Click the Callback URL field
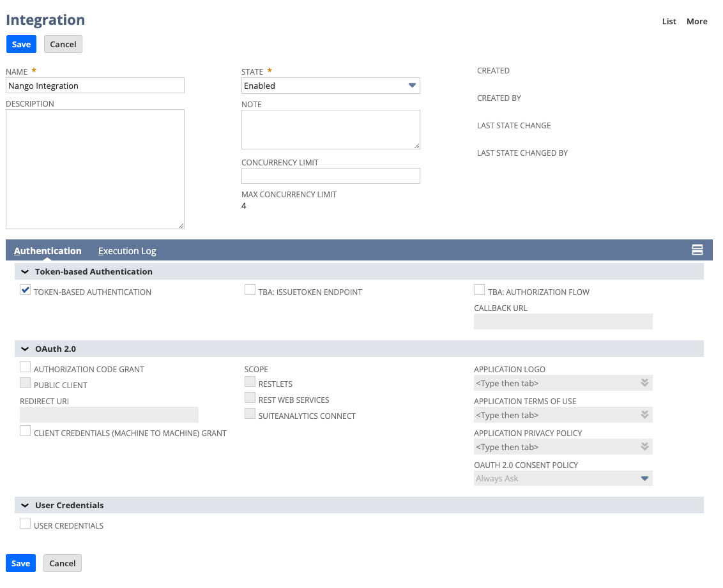 click(x=563, y=321)
